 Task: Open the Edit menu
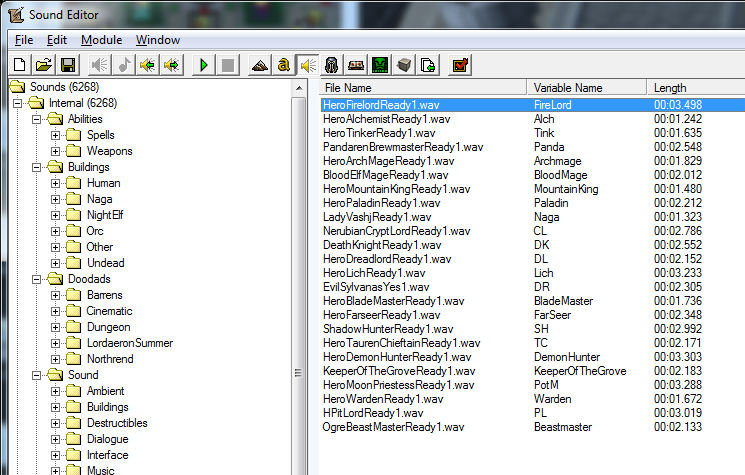[57, 40]
